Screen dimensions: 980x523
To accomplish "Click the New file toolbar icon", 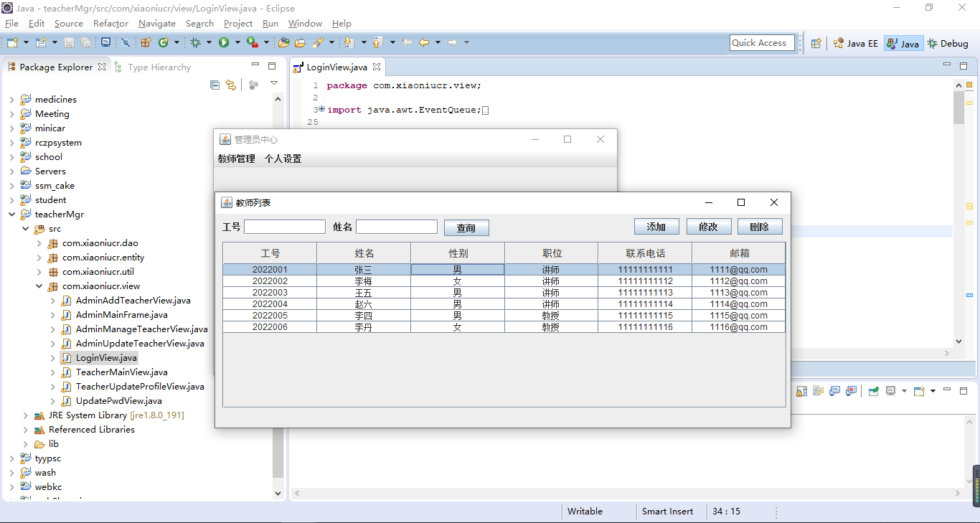I will coord(12,42).
